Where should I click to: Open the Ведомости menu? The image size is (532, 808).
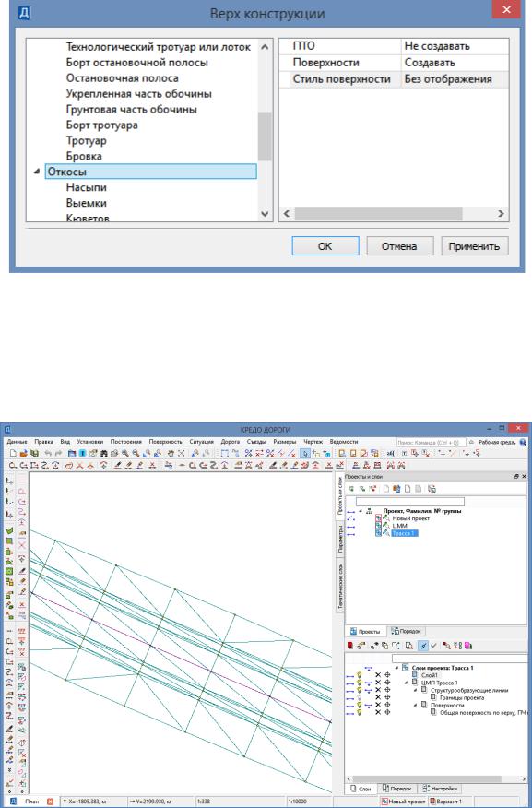[344, 442]
